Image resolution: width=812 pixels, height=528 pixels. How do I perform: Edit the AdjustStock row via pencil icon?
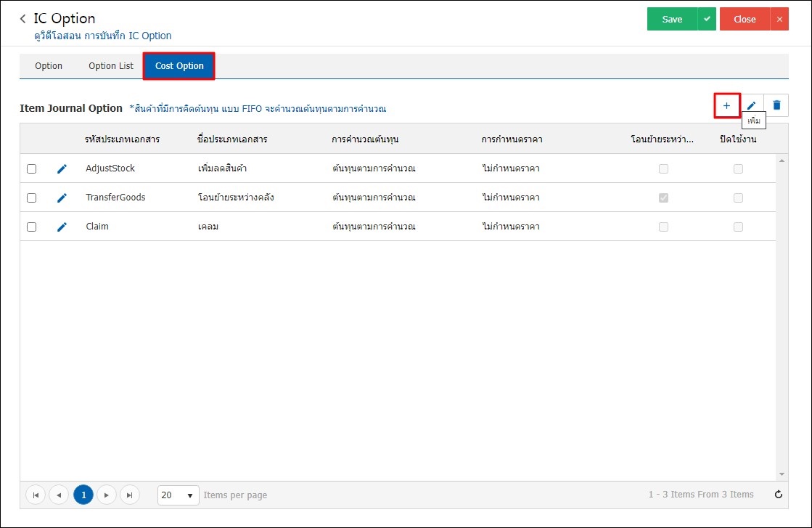click(62, 168)
